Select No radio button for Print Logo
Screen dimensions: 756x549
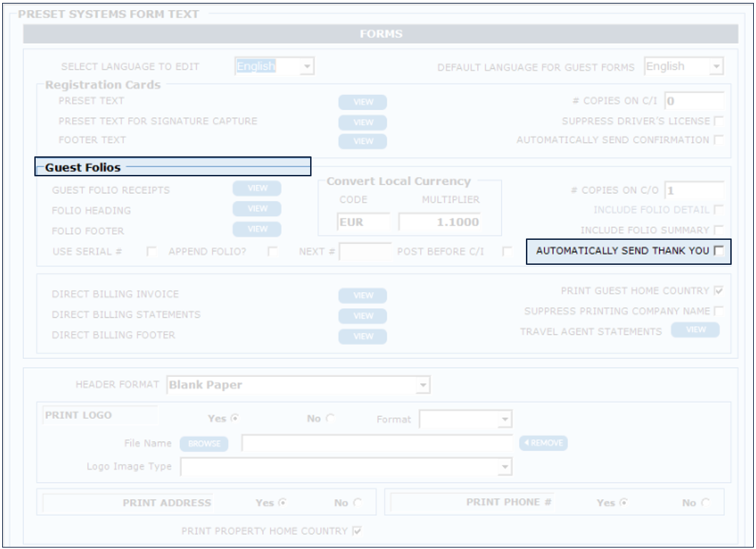(x=329, y=419)
